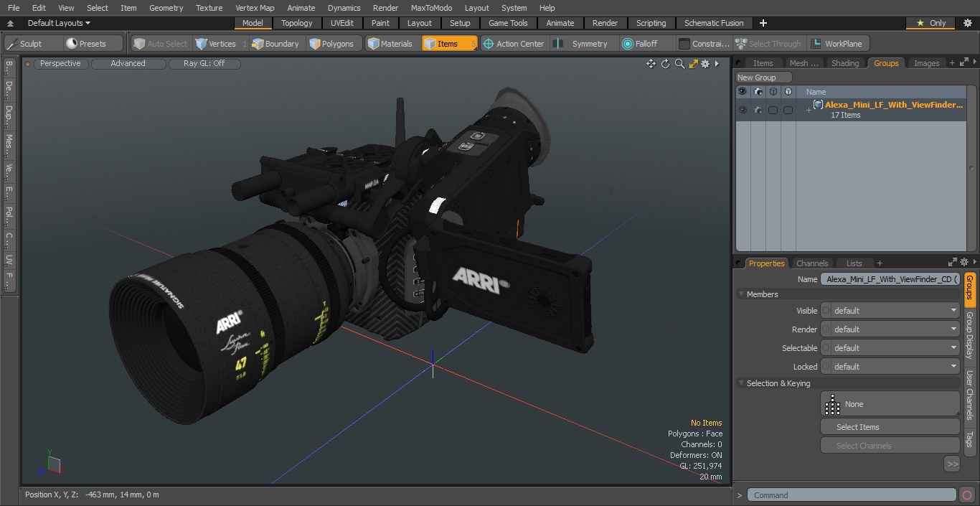Click the viewport right-arrow options icon
The image size is (980, 506).
[717, 64]
